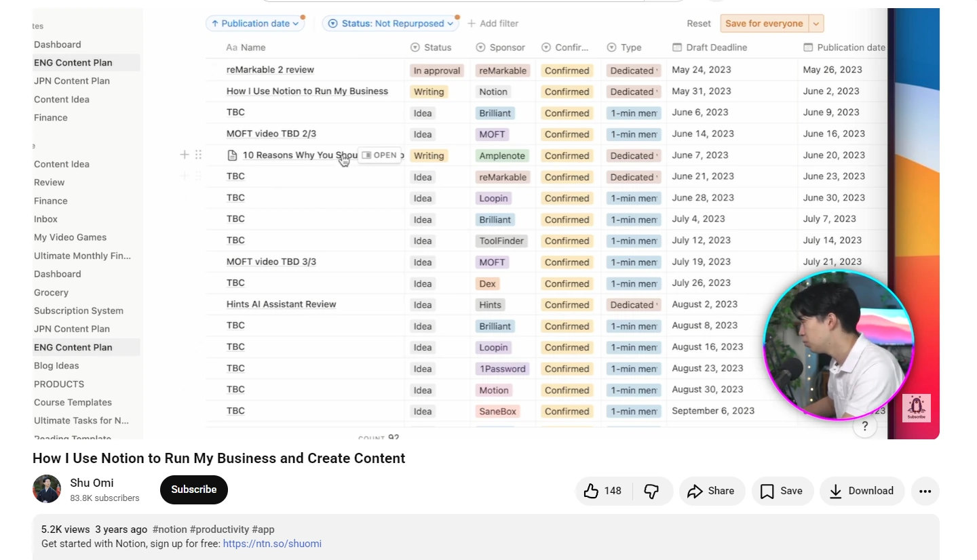Viewport: 977px width, 560px height.
Task: Click the Download video button
Action: (x=862, y=491)
